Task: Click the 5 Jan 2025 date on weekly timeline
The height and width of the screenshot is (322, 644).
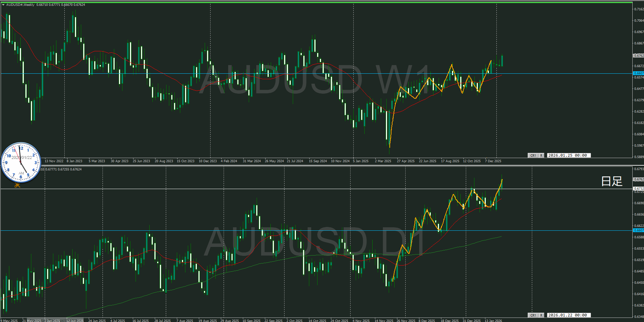Action: tap(361, 161)
